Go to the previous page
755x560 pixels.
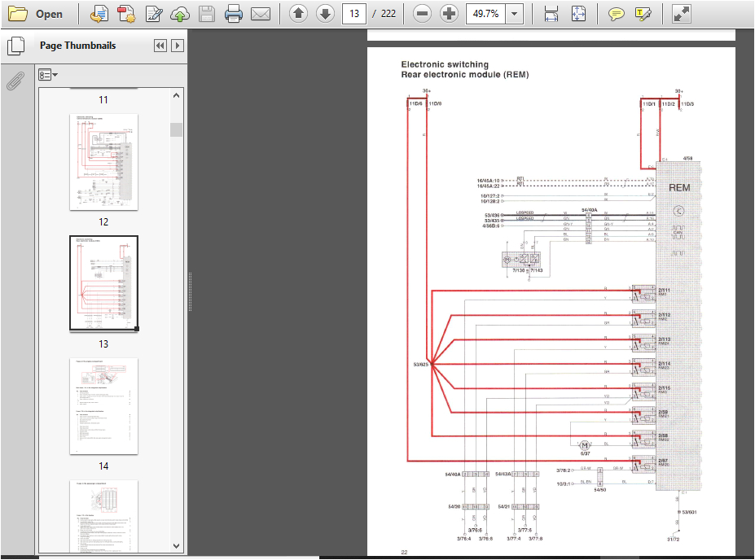pyautogui.click(x=299, y=14)
